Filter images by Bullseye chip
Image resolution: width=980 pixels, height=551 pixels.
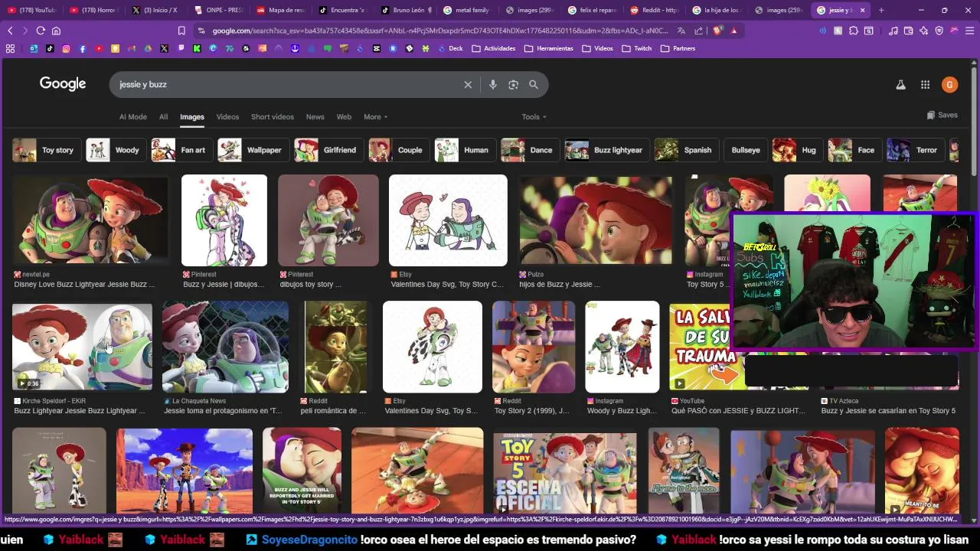tap(745, 150)
